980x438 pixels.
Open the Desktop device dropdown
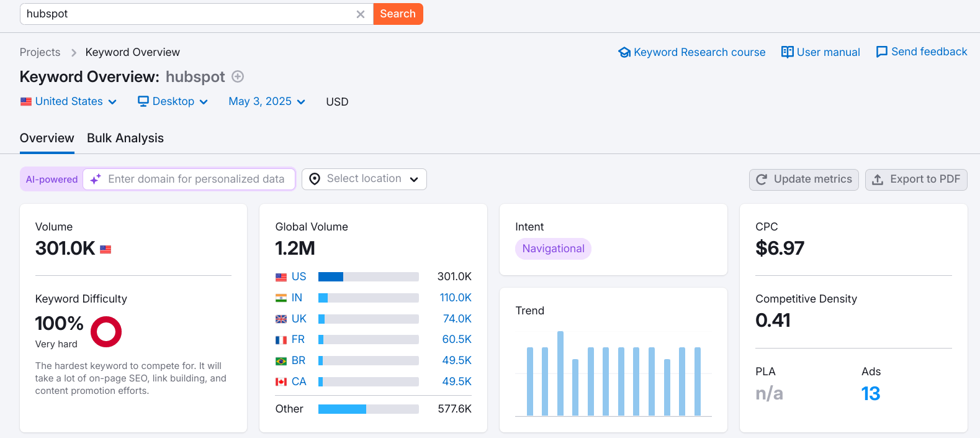coord(173,101)
